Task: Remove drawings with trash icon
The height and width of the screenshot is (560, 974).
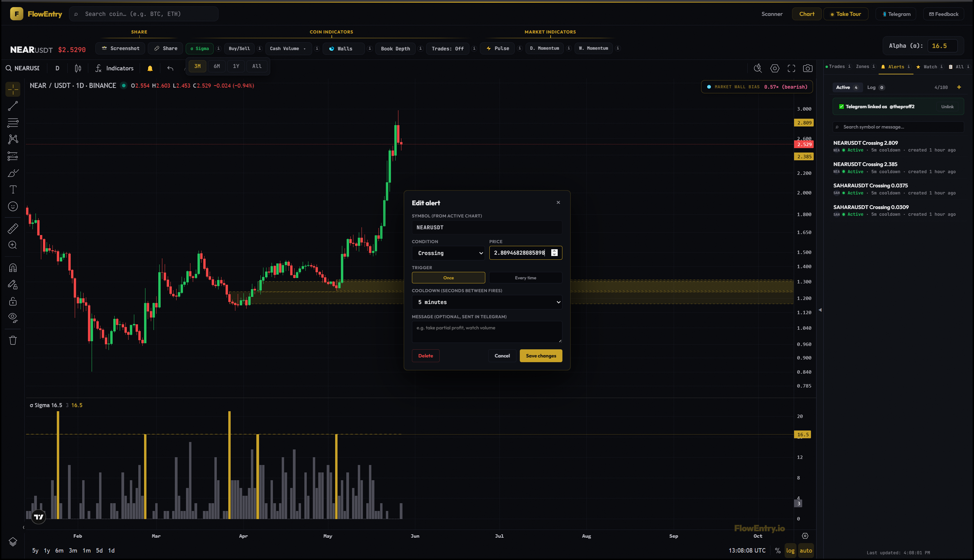Action: click(13, 341)
